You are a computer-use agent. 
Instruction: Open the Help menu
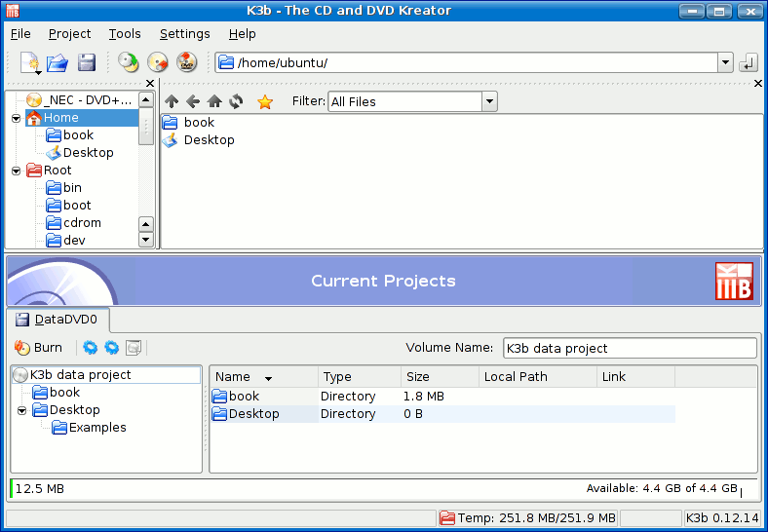point(242,34)
